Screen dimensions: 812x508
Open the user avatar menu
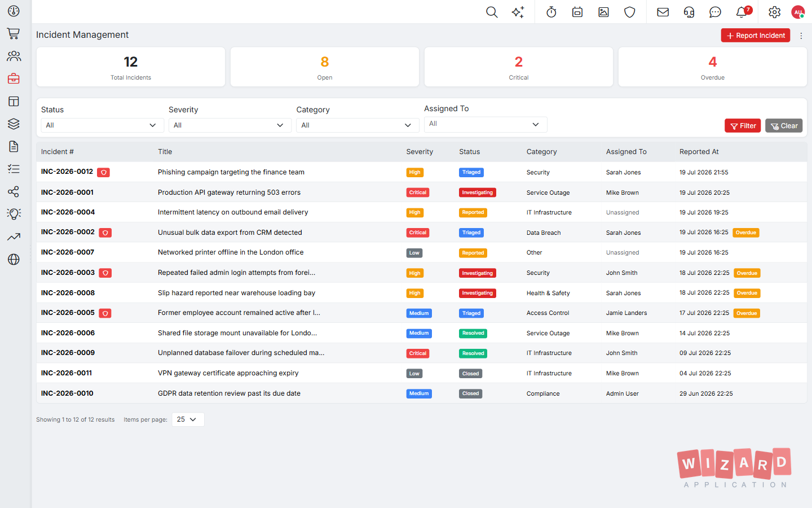pos(798,12)
